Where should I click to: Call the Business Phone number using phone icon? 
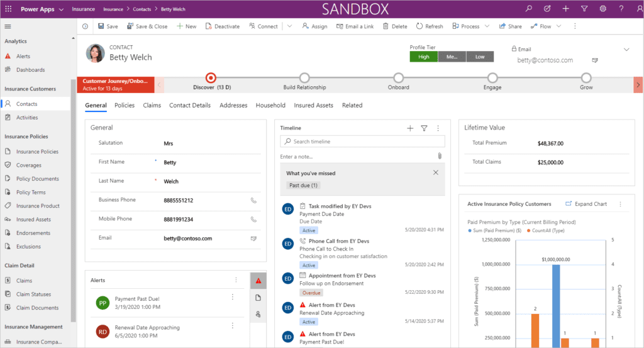[x=253, y=200]
